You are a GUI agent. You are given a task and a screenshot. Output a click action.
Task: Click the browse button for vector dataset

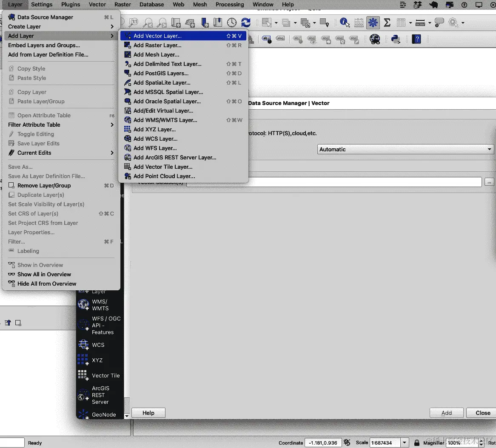pyautogui.click(x=489, y=182)
